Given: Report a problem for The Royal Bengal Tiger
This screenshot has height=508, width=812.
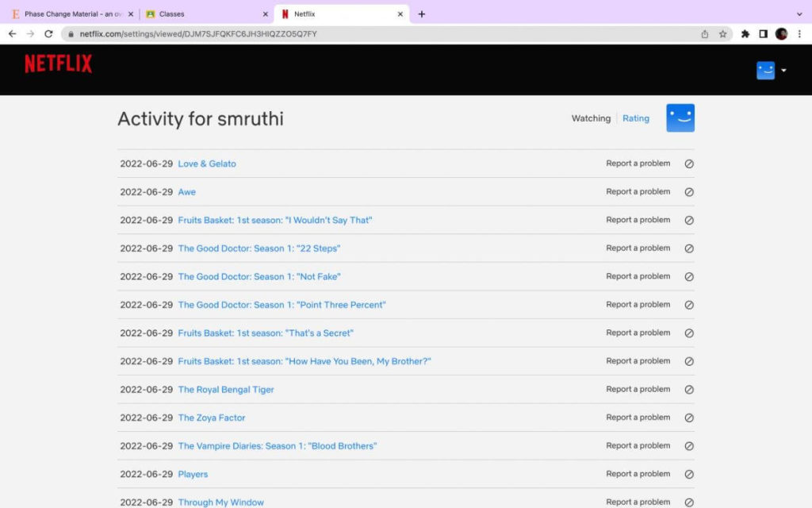Looking at the screenshot, I should pos(638,389).
